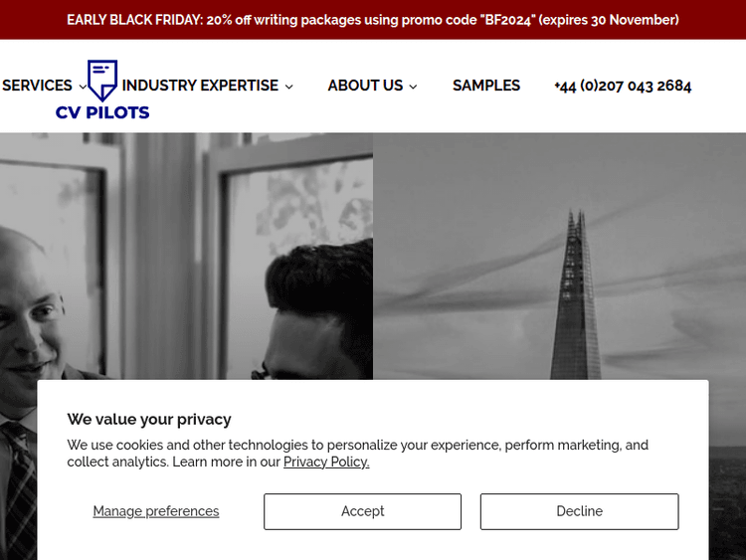Expand the Industry Expertise dropdown arrow
The image size is (746, 560).
(289, 87)
